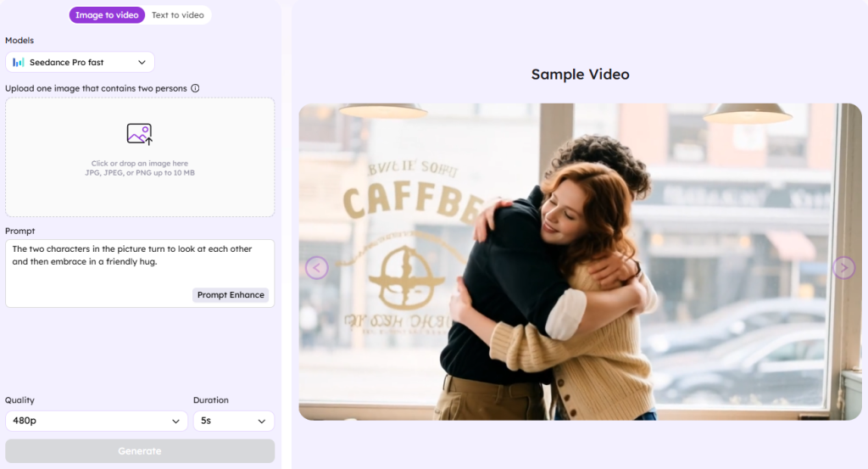Click the image upload icon in drop zone
The image size is (868, 469).
click(x=139, y=134)
